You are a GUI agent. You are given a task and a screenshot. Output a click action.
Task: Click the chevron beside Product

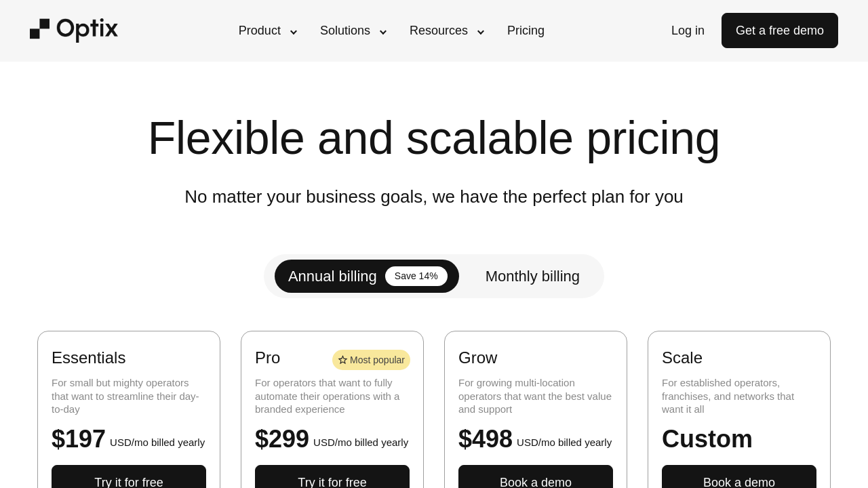coord(294,32)
